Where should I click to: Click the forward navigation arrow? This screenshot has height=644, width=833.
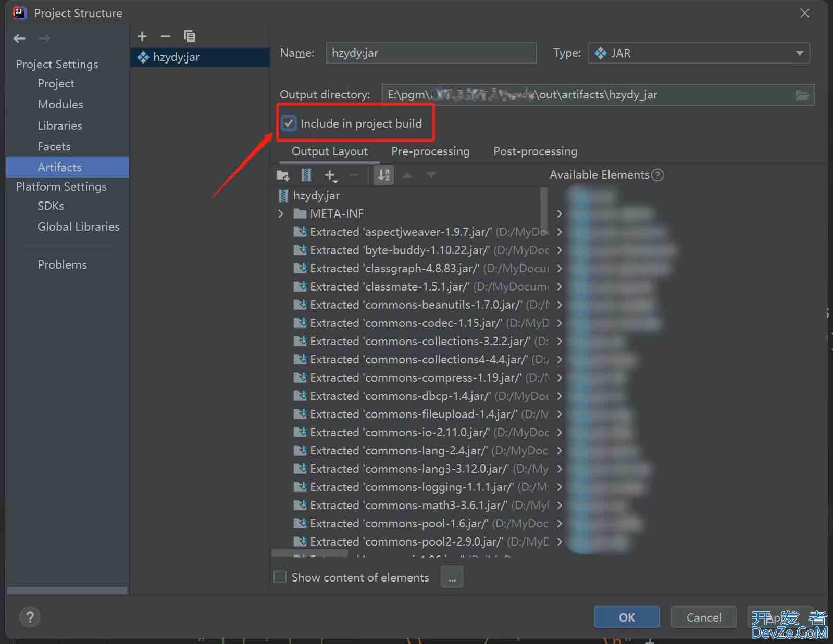[x=44, y=39]
